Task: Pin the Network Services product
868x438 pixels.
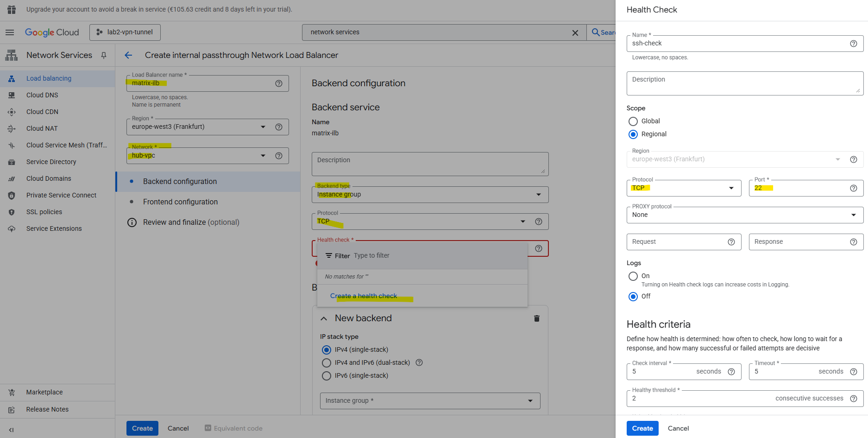Action: tap(104, 55)
